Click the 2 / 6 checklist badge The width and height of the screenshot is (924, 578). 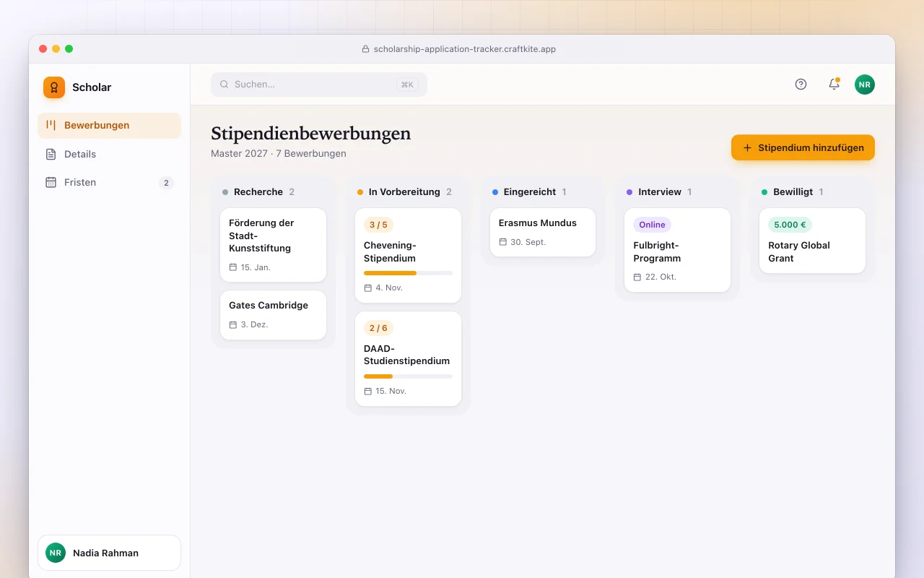point(378,328)
